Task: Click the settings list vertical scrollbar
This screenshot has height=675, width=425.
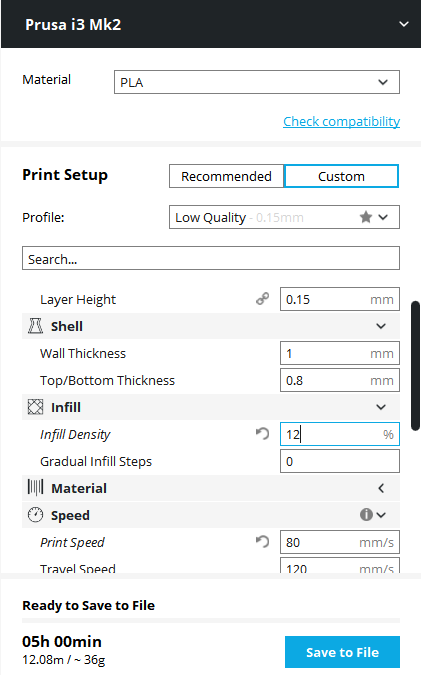Action: click(415, 366)
